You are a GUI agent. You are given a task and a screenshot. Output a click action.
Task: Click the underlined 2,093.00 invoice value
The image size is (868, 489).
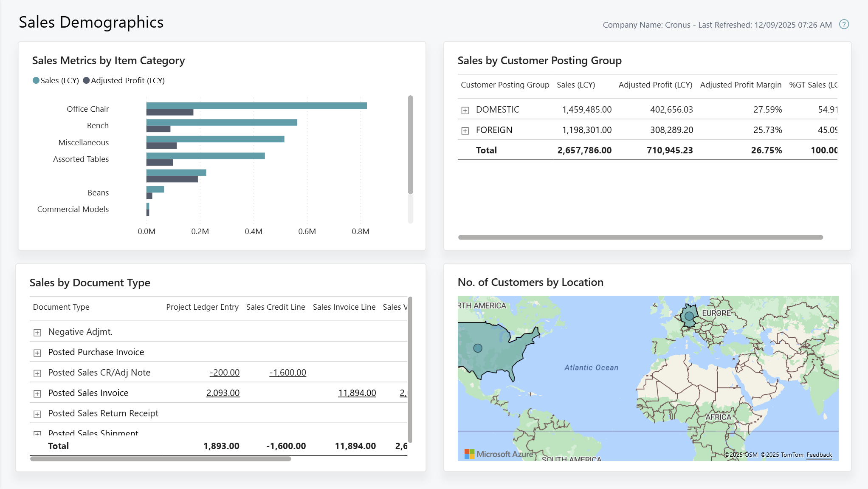[x=223, y=393]
